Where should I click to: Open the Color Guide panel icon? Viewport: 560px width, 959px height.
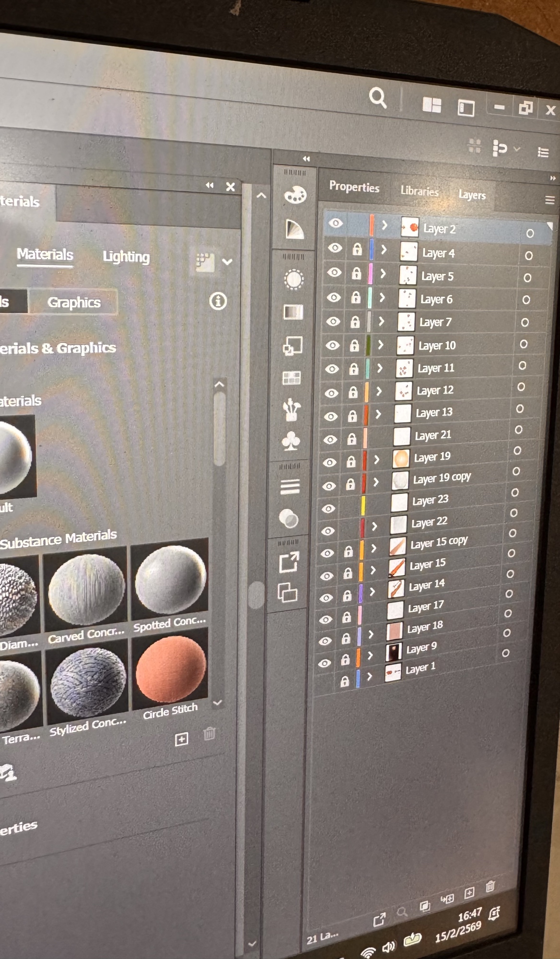(x=294, y=230)
